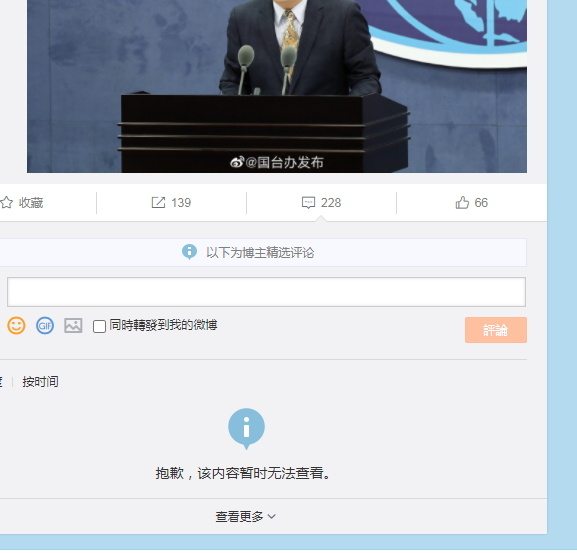This screenshot has width=577, height=553.
Task: Click the thumbs-up like icon next to 66
Action: point(462,202)
